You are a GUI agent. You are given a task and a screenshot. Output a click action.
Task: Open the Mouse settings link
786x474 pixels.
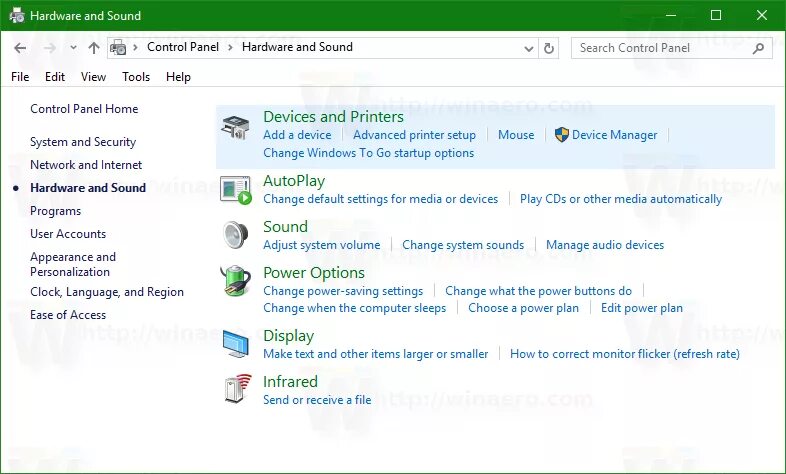(516, 135)
